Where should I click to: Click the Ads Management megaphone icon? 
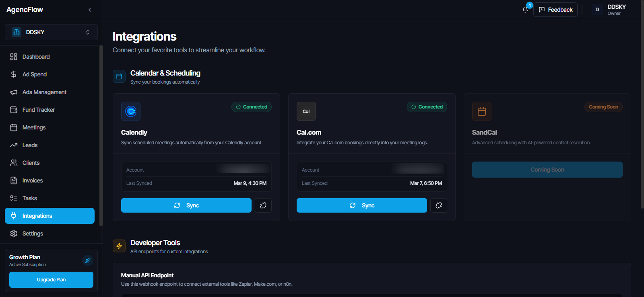14,92
